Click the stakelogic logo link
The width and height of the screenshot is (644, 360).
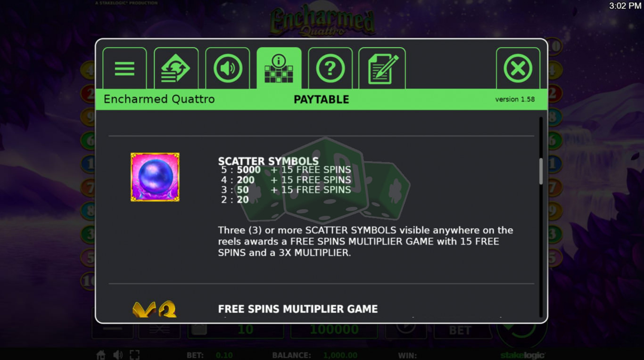point(522,355)
